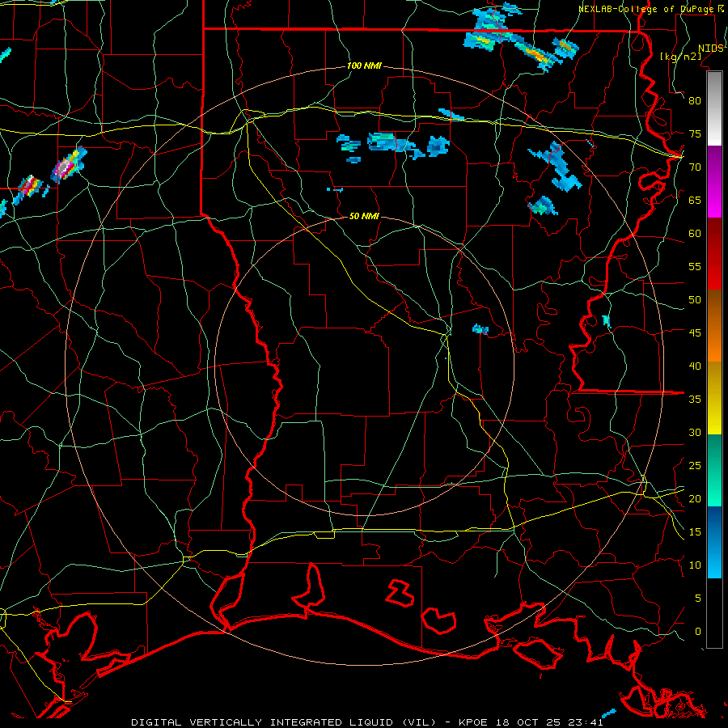Pick the white-gray top segment of color bar
Image resolution: width=728 pixels, height=728 pixels.
coord(714,108)
